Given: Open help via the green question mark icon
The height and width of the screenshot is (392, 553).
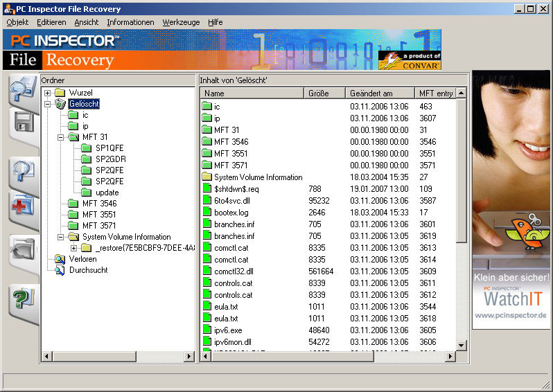Looking at the screenshot, I should click(24, 299).
